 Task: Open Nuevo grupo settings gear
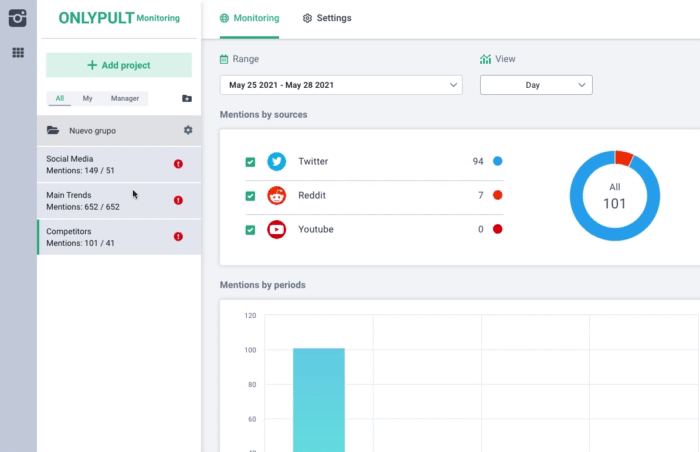coord(188,130)
